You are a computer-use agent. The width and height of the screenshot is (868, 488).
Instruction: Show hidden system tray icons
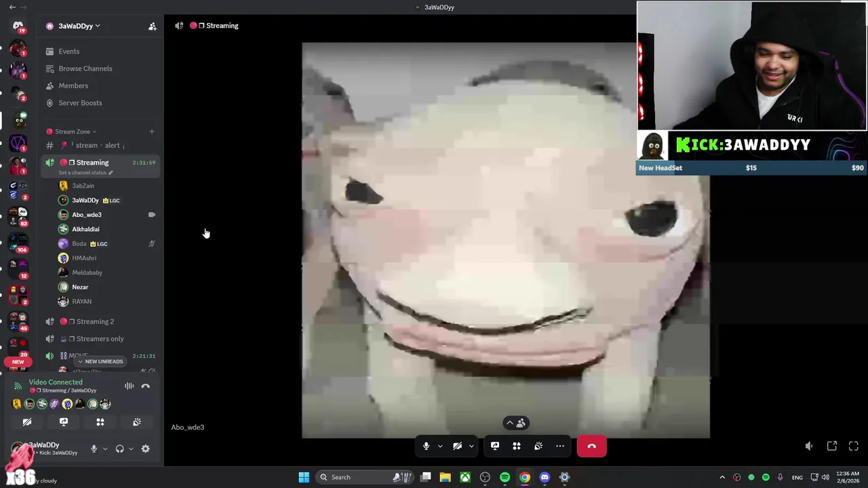(x=722, y=477)
